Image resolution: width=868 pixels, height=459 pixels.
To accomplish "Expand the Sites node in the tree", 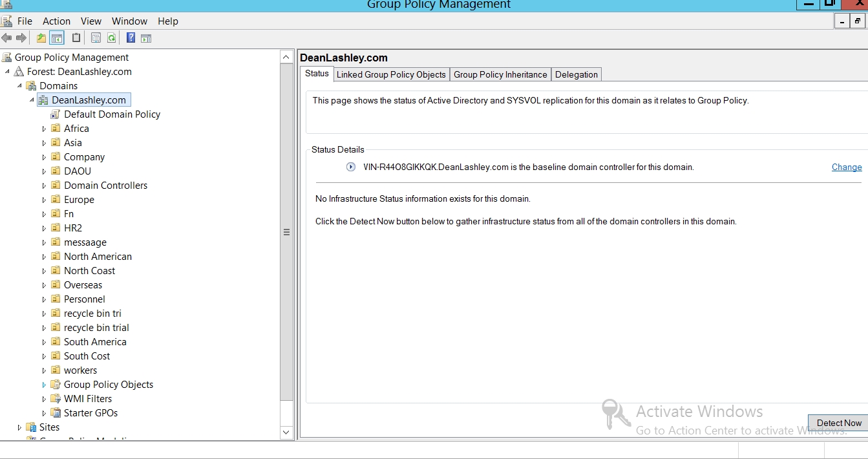I will [20, 427].
